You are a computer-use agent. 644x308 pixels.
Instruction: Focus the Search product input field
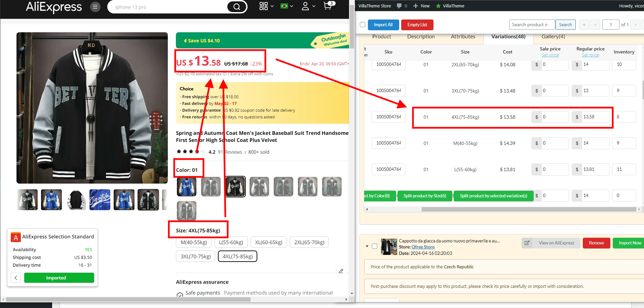tap(532, 25)
